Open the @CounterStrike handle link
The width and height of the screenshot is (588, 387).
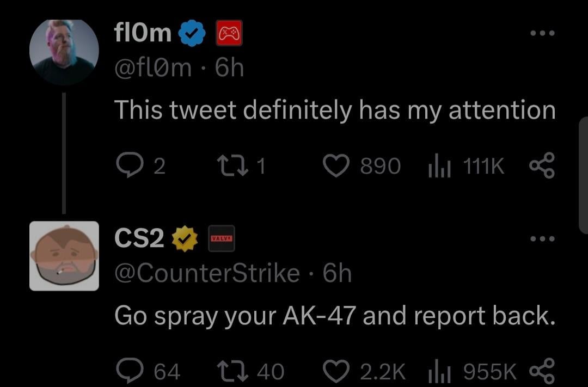[x=207, y=273]
